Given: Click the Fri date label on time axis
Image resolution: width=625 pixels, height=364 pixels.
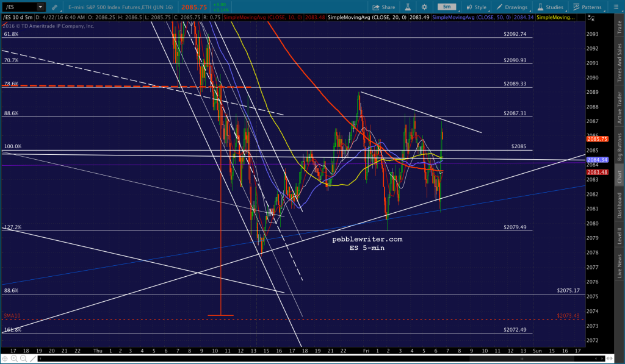Looking at the screenshot, I should 366,351.
